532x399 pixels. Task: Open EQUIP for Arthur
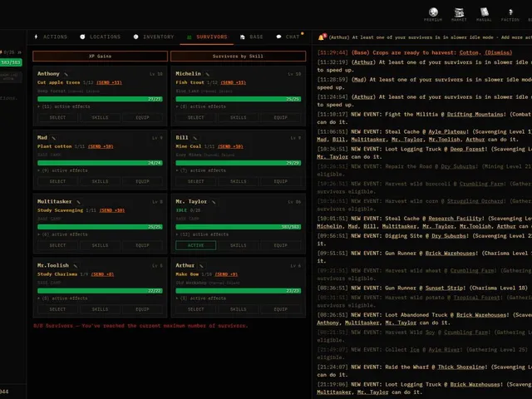tap(281, 309)
